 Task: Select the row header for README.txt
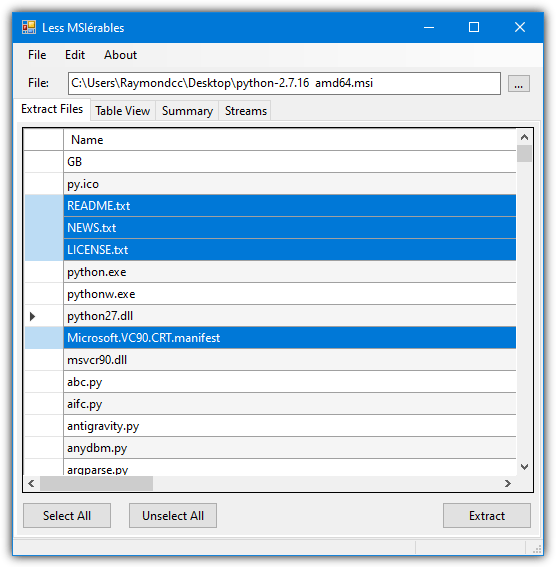pyautogui.click(x=44, y=206)
